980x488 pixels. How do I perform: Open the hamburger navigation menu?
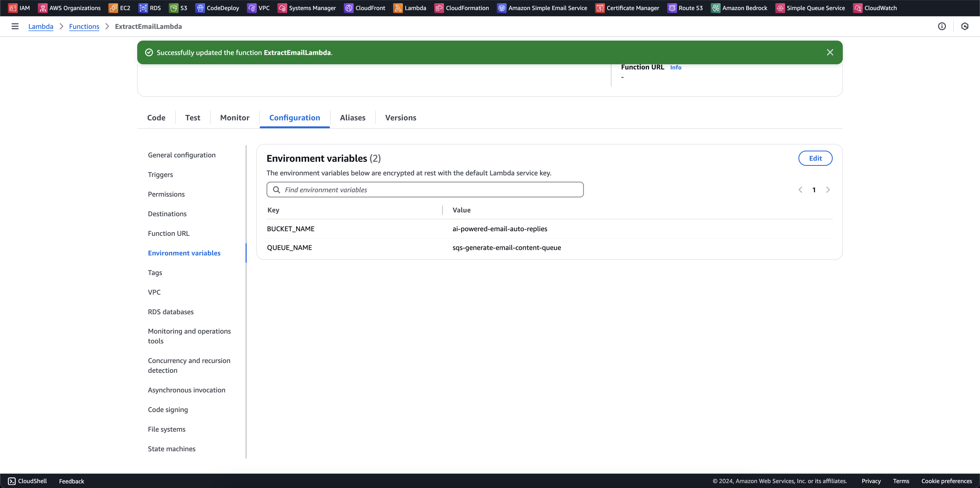click(x=15, y=26)
